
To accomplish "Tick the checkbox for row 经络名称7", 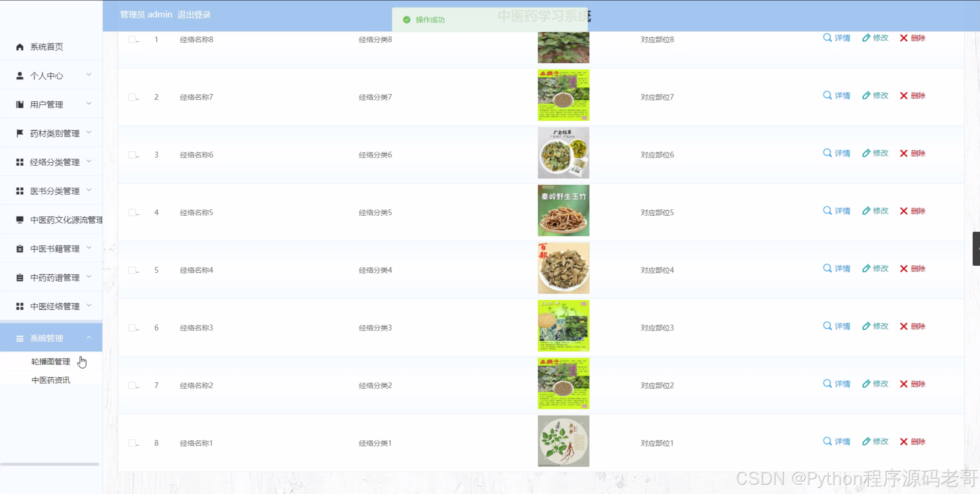I will [x=132, y=97].
